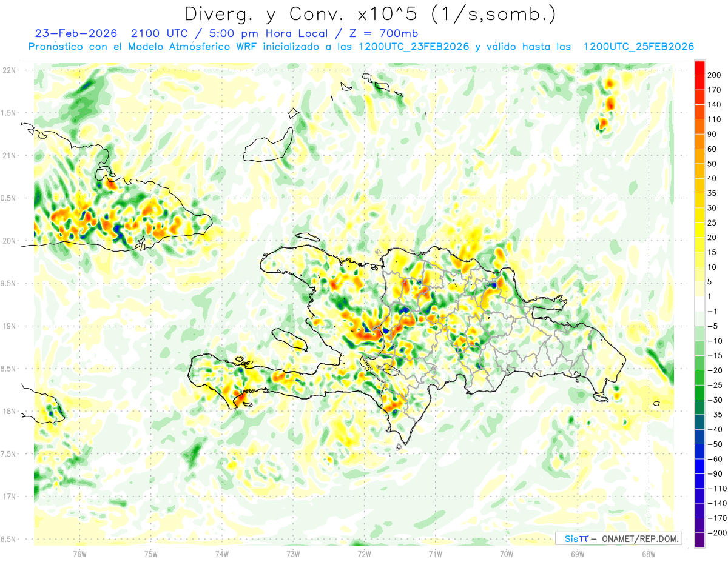This screenshot has height=562, width=728.
Task: Pick the dark purple swatch below -200
Action: 699,540
